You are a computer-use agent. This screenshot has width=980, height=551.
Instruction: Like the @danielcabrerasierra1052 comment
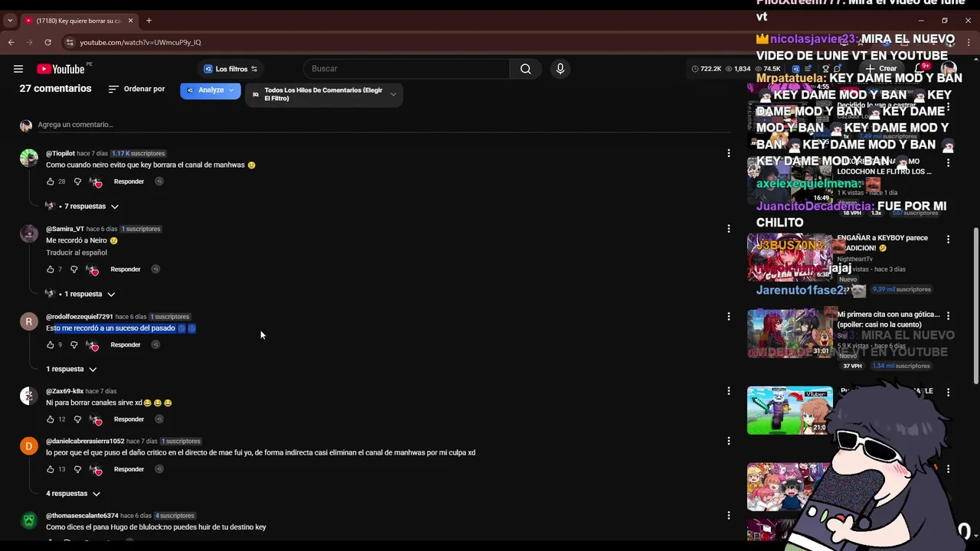click(x=51, y=469)
